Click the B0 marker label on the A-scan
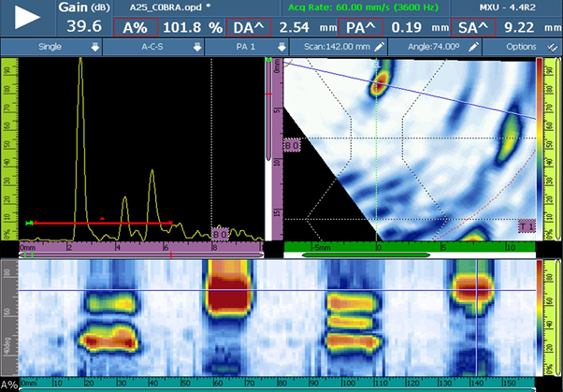563x392 pixels. click(x=221, y=231)
